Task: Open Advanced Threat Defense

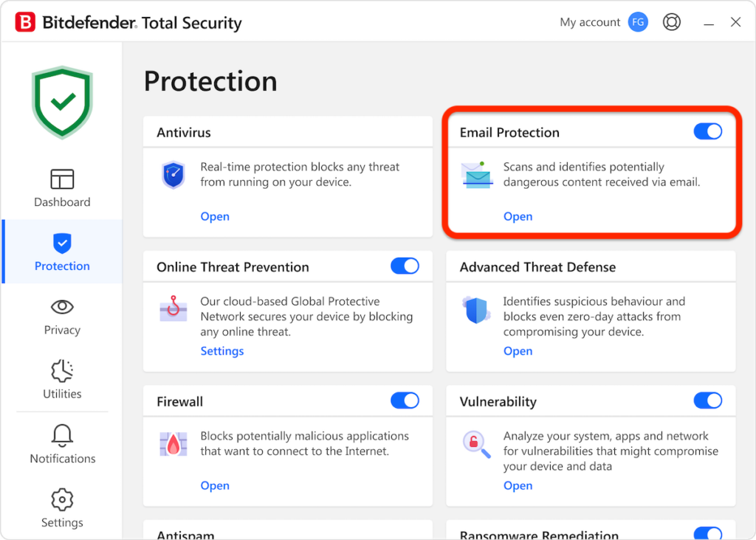Action: coord(518,350)
